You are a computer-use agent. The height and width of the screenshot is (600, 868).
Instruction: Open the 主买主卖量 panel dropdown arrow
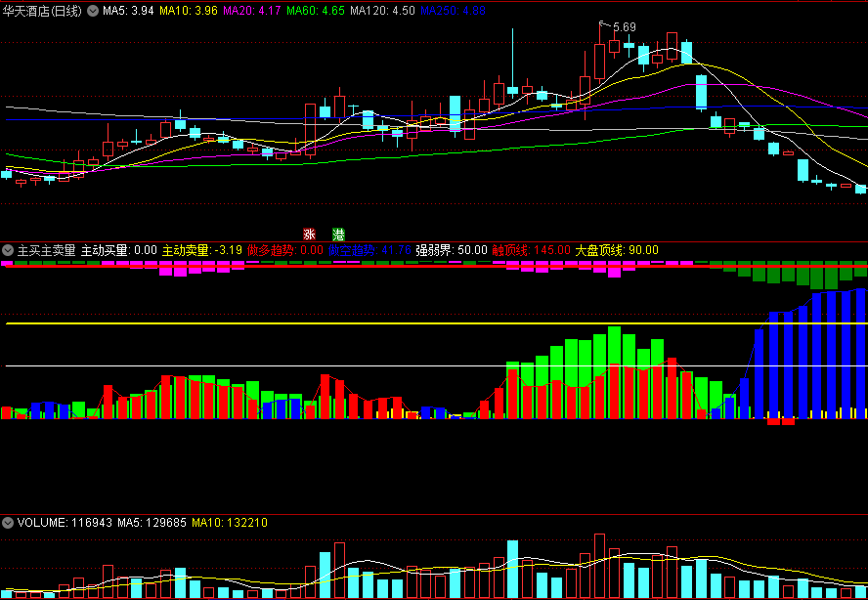click(7, 250)
